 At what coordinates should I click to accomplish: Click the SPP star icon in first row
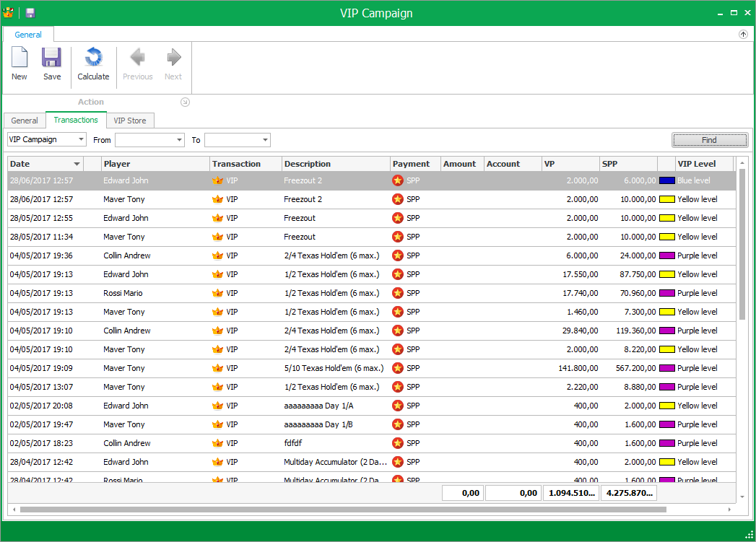point(397,180)
